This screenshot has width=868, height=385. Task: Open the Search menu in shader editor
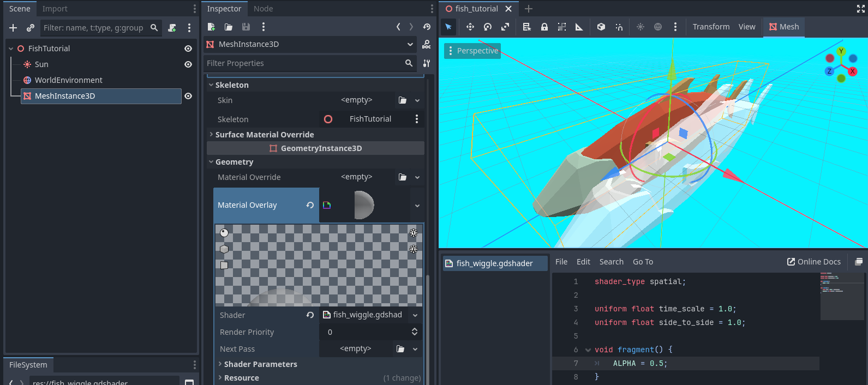[x=611, y=262]
